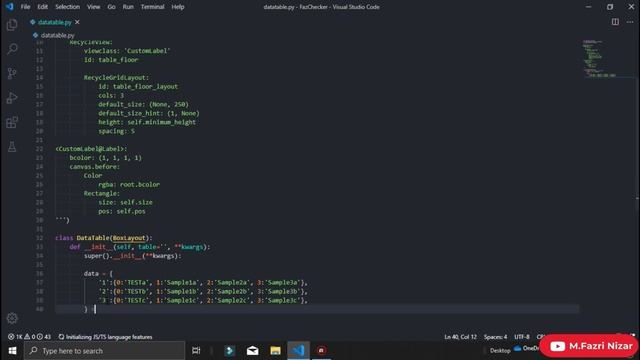Click the 'spacing: 5' line

116,131
